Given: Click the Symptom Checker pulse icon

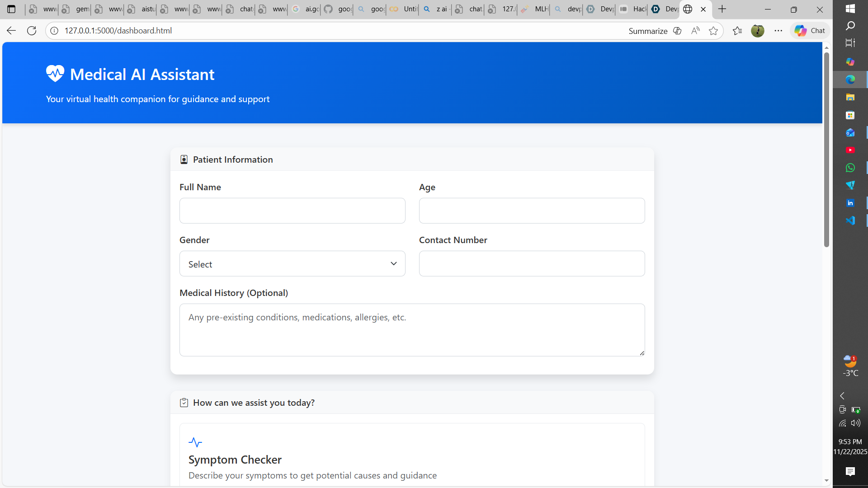Looking at the screenshot, I should click(195, 442).
